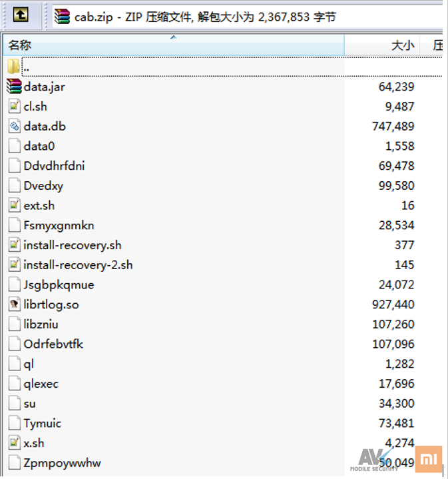
Task: Select the data.db database file icon
Action: pos(14,126)
